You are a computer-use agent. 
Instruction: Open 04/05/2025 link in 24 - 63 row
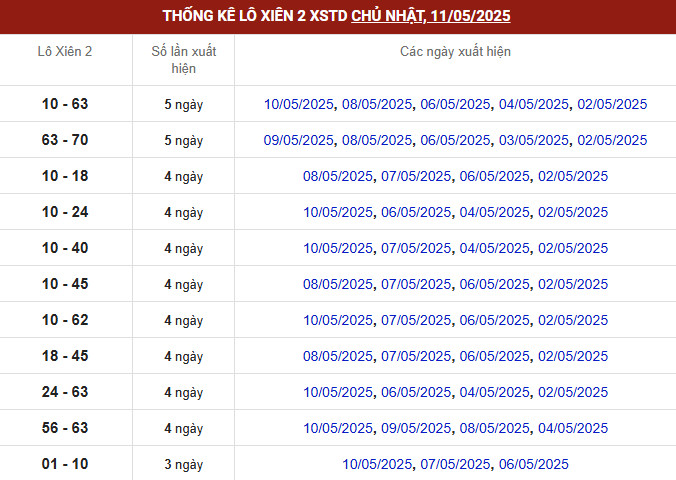pos(494,392)
